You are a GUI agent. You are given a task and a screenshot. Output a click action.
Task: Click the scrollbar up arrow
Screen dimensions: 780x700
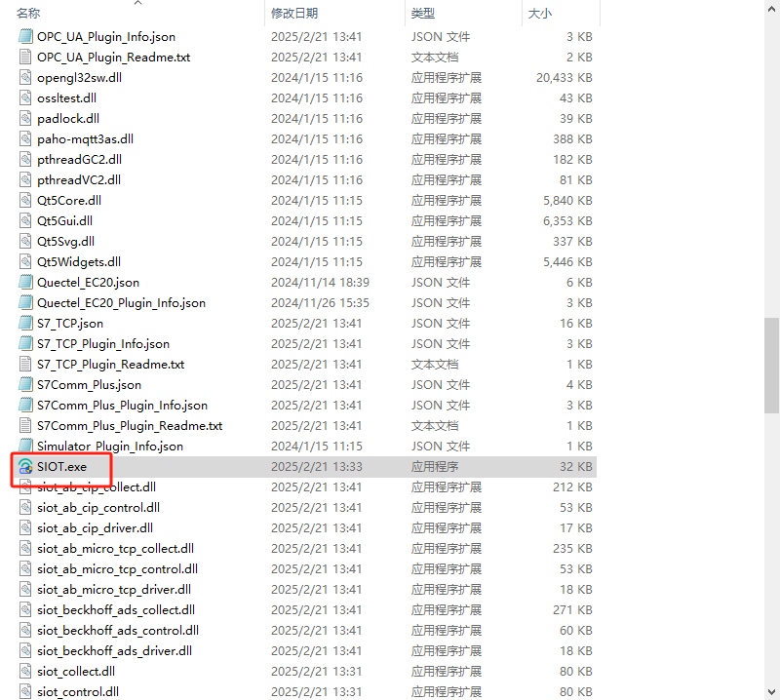771,9
